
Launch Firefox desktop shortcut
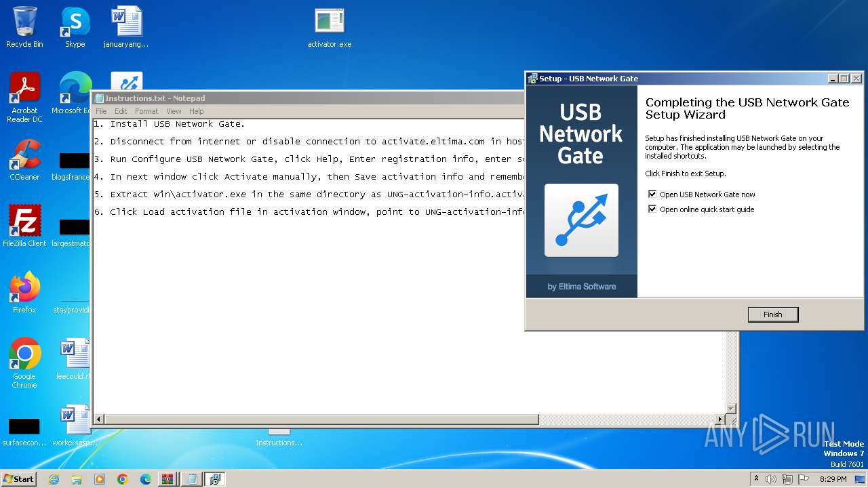[x=24, y=293]
